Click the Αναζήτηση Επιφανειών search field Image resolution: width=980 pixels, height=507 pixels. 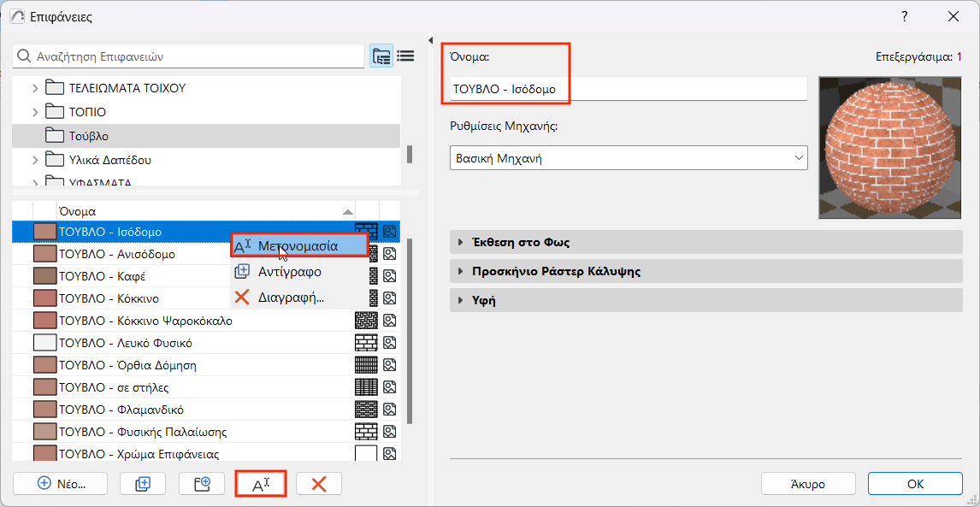click(x=188, y=56)
